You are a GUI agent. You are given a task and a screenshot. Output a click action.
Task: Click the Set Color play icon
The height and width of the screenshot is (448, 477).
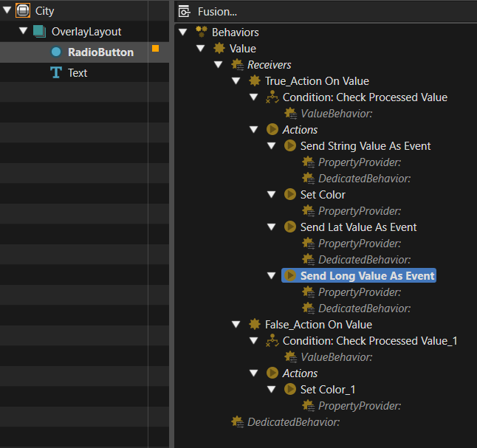290,194
